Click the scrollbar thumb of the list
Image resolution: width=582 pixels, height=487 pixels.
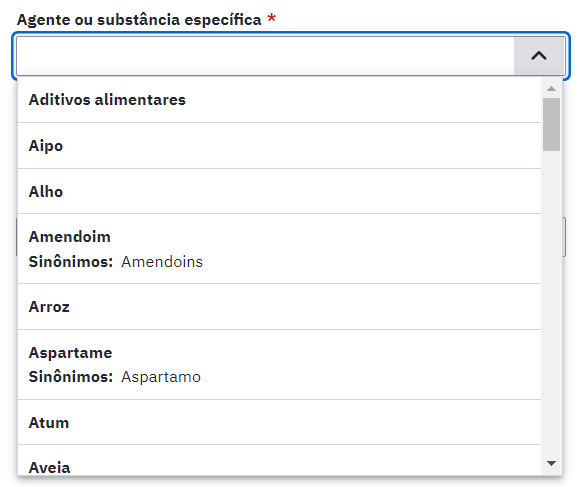tap(552, 124)
